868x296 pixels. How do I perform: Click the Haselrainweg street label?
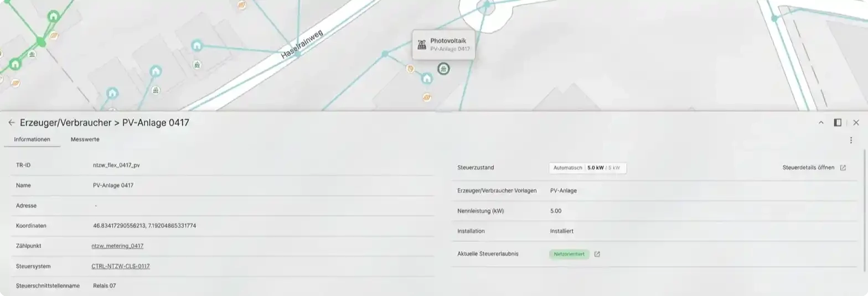[x=302, y=44]
